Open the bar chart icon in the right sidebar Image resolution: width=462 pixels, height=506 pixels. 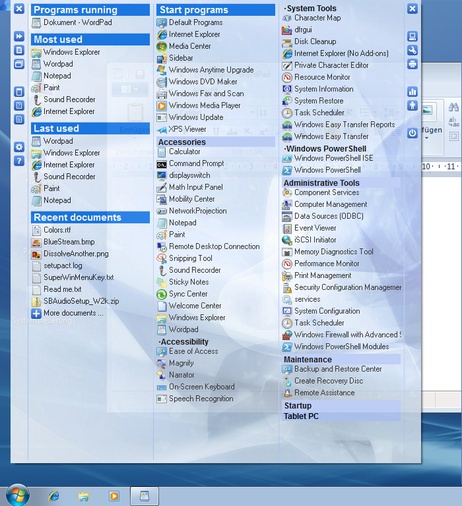point(412,92)
